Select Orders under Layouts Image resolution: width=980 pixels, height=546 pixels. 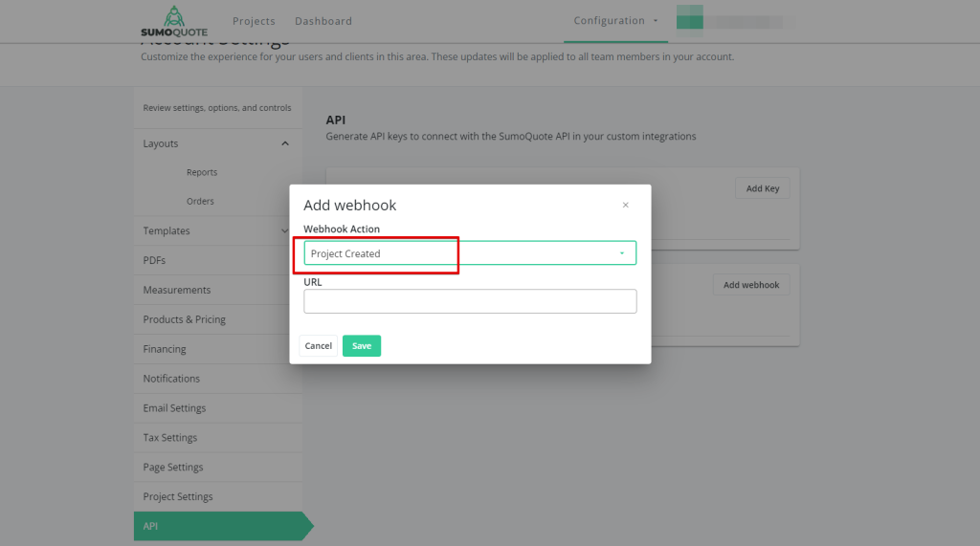click(x=200, y=202)
